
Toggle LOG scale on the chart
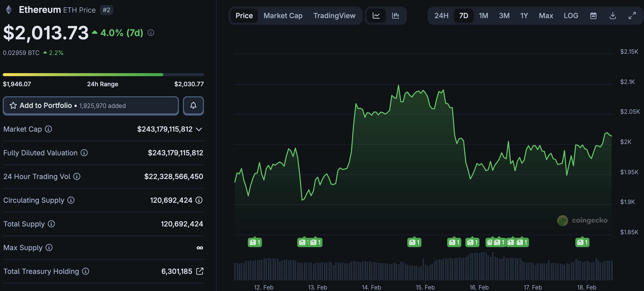click(571, 16)
